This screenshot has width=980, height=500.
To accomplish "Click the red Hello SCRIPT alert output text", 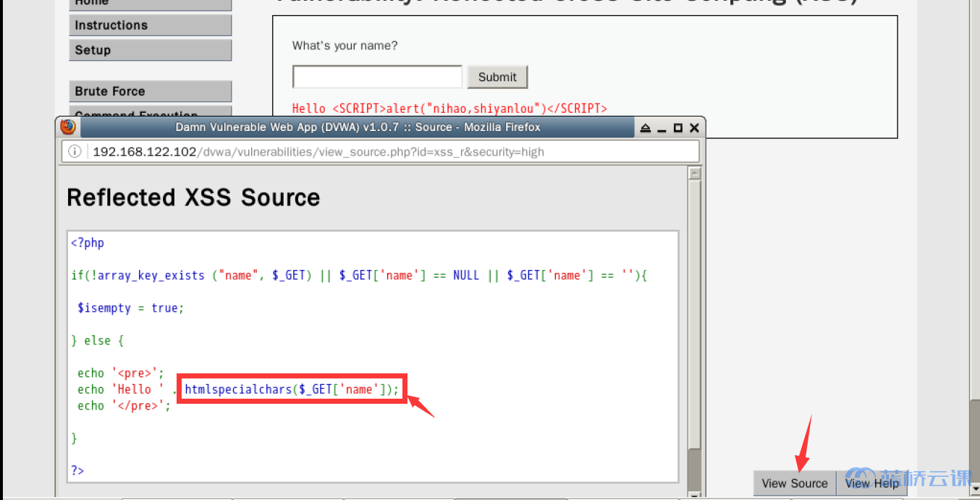I will (x=449, y=109).
